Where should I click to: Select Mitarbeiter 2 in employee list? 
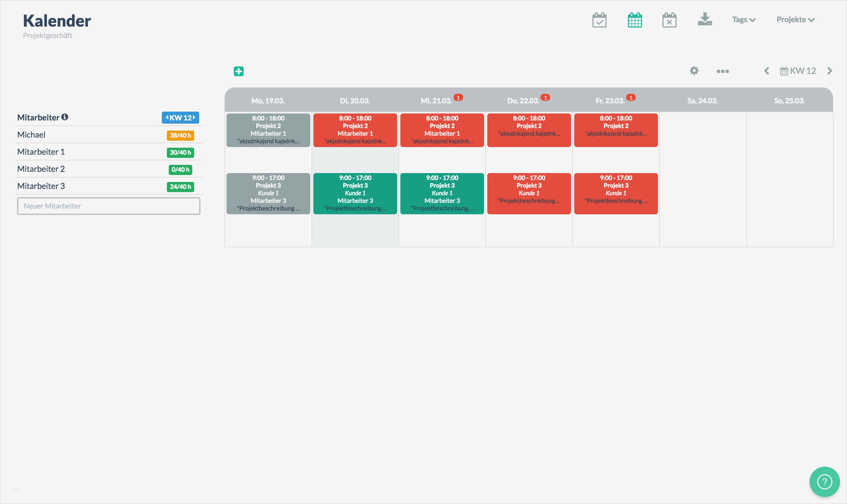[41, 169]
